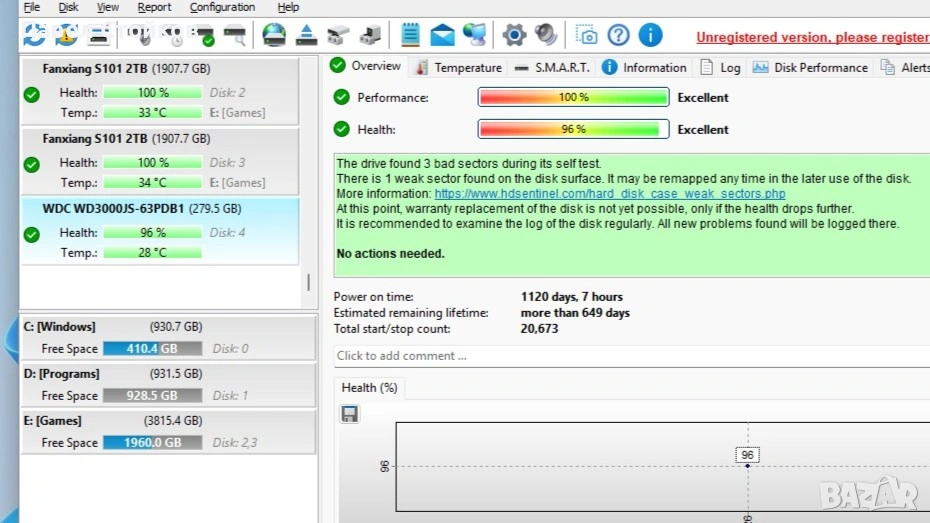The image size is (930, 523).
Task: Open the hdsentinel weak sectors link
Action: (x=609, y=194)
